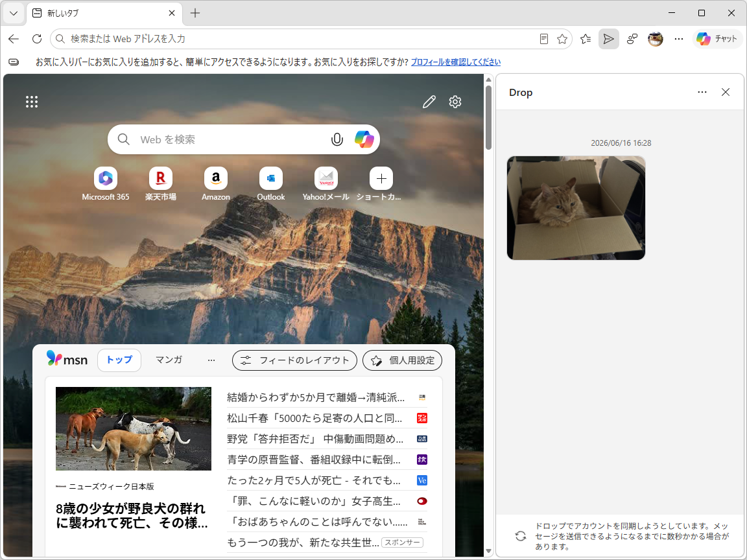Refresh the page
Image resolution: width=747 pixels, height=560 pixels.
click(37, 39)
